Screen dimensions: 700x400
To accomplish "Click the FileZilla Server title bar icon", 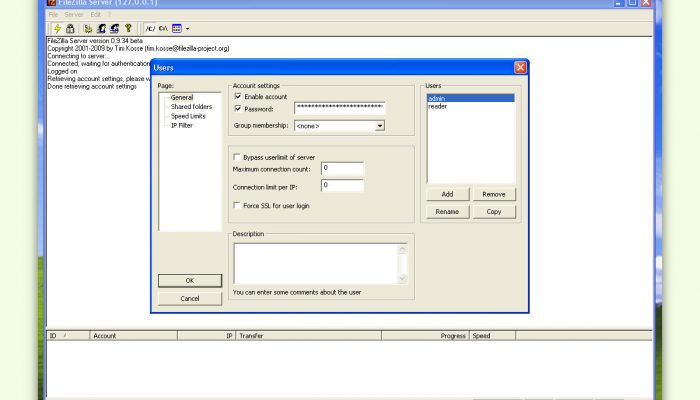I will pyautogui.click(x=51, y=3).
